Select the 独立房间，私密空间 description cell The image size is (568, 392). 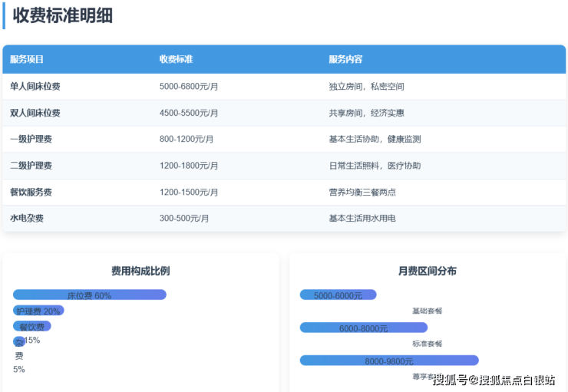point(366,87)
